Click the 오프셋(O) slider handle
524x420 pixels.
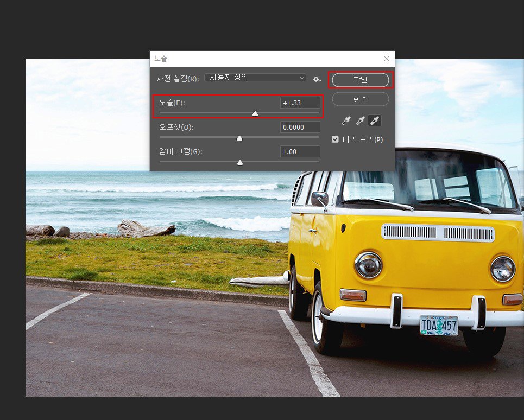(239, 138)
